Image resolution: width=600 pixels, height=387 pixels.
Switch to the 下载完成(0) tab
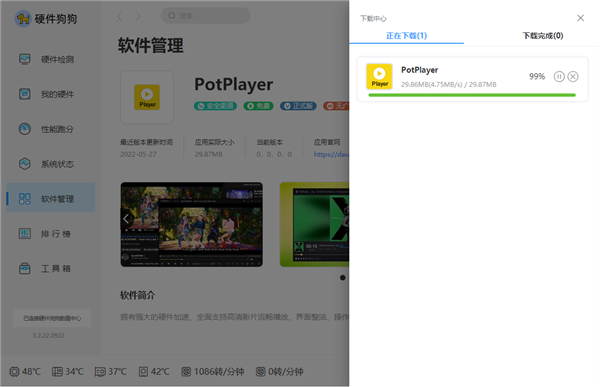[543, 36]
